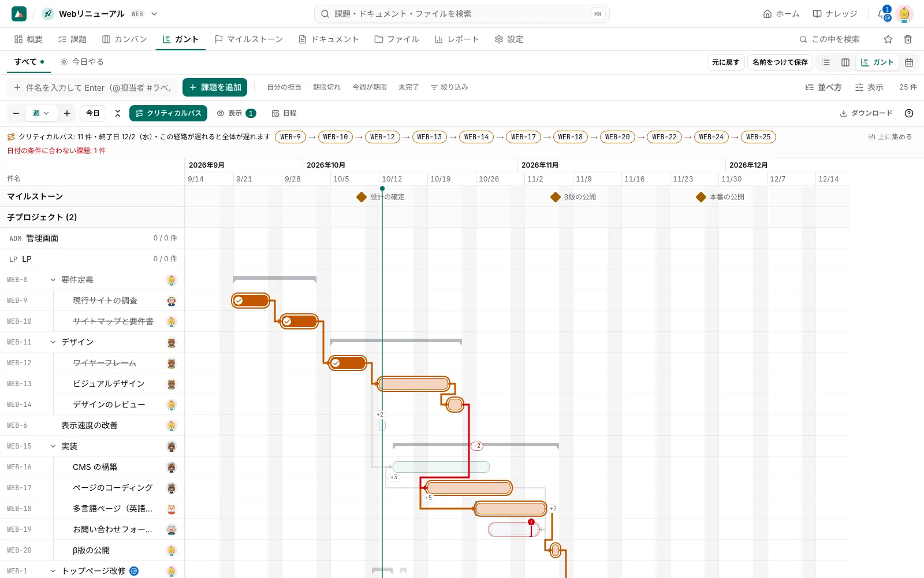Switch to the 今日やる view tab
Image resolution: width=924 pixels, height=578 pixels.
click(x=82, y=62)
